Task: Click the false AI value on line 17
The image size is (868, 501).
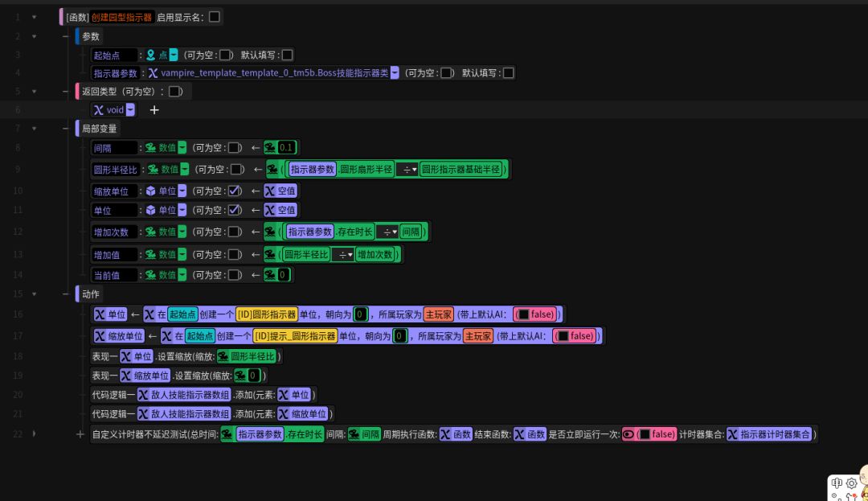Action: click(575, 336)
